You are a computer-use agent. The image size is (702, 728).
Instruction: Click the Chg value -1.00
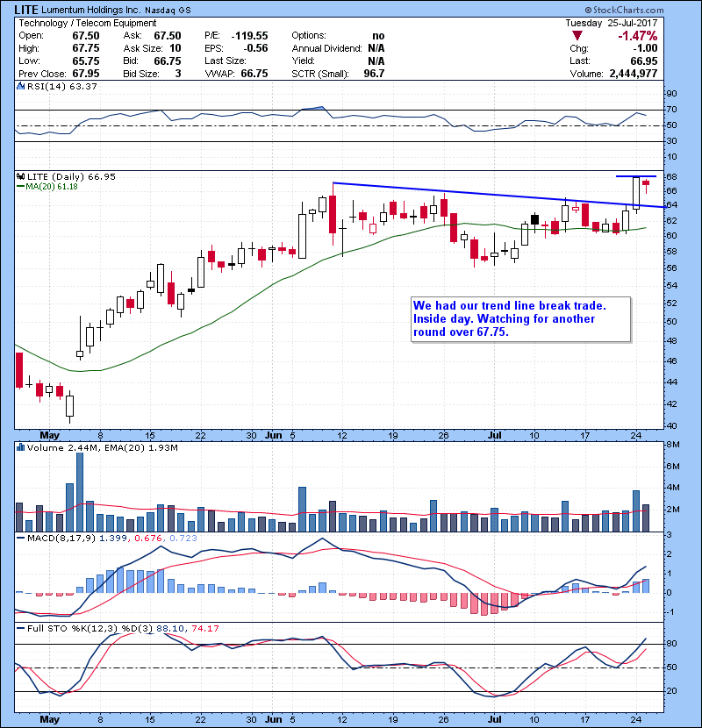pyautogui.click(x=645, y=48)
